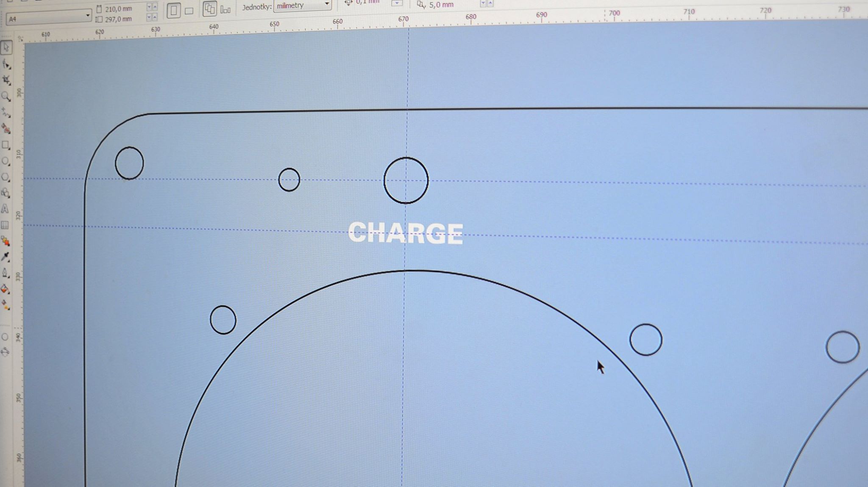Increase 5,0 mm duplicate distance spinner
This screenshot has width=868, height=487.
pos(490,3)
